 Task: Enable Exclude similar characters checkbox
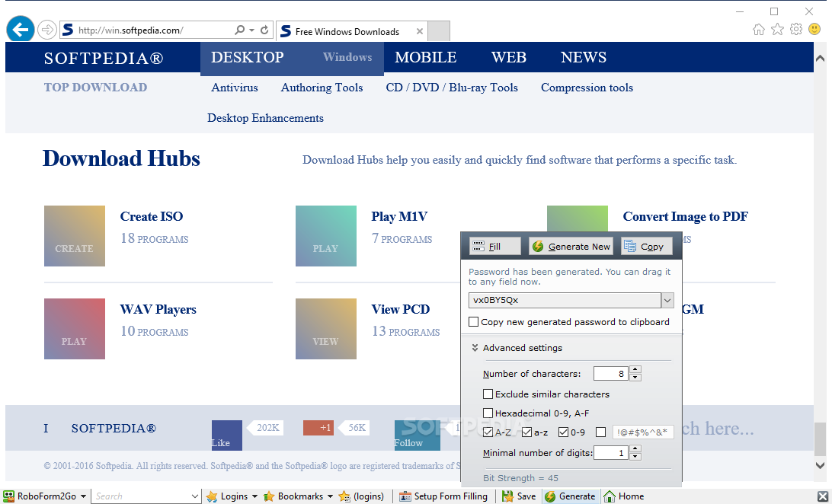tap(488, 394)
